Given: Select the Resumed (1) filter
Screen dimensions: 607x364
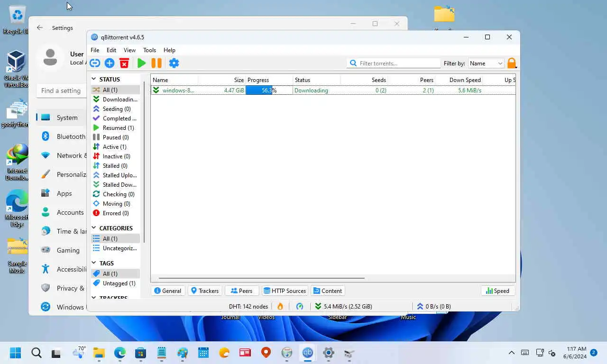Looking at the screenshot, I should (115, 127).
